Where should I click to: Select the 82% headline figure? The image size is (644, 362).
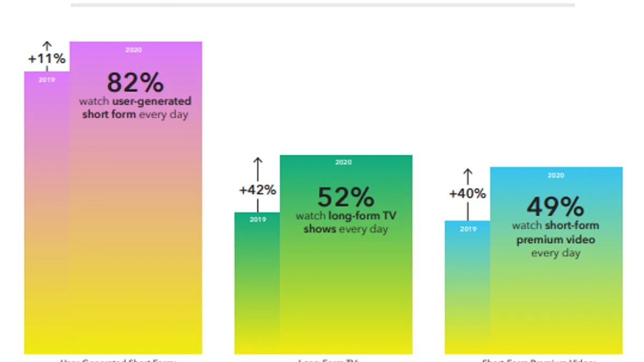point(135,82)
